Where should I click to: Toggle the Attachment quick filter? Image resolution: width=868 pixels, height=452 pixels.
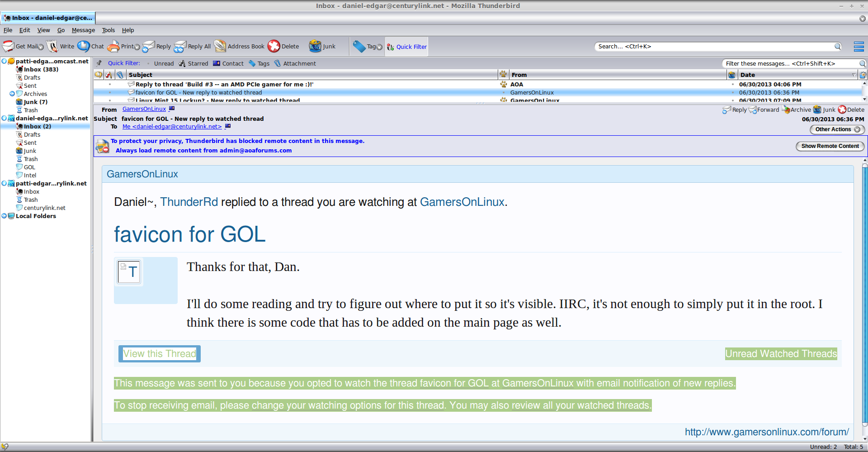295,63
